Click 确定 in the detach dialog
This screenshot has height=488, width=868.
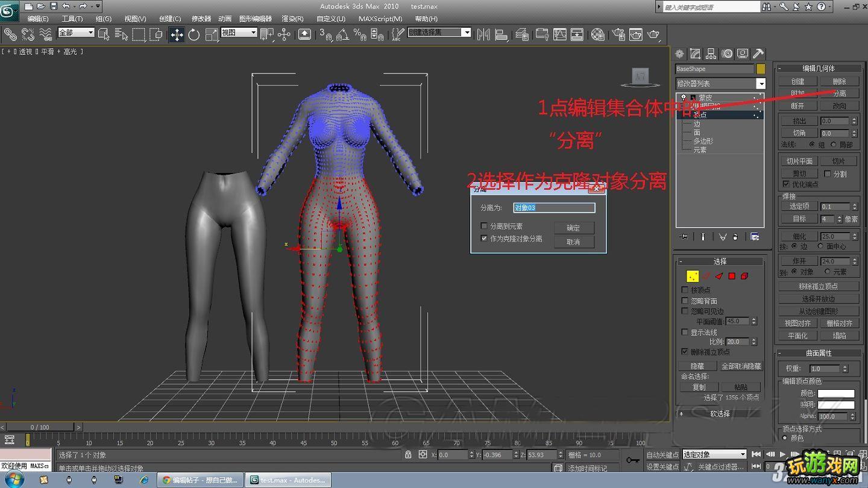pyautogui.click(x=574, y=228)
